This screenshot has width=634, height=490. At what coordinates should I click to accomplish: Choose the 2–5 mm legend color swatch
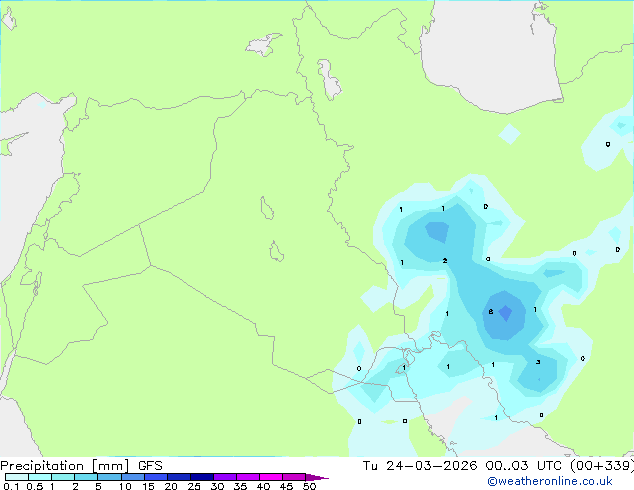(86, 477)
